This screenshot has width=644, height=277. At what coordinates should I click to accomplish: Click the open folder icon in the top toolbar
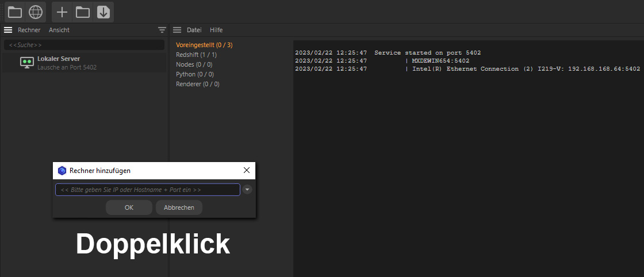15,11
